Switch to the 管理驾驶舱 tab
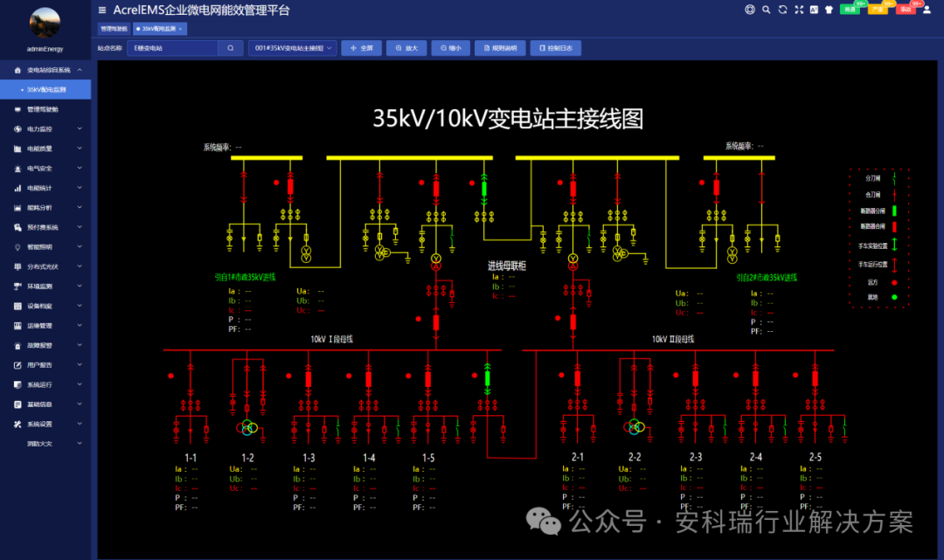The height and width of the screenshot is (560, 944). pos(114,29)
